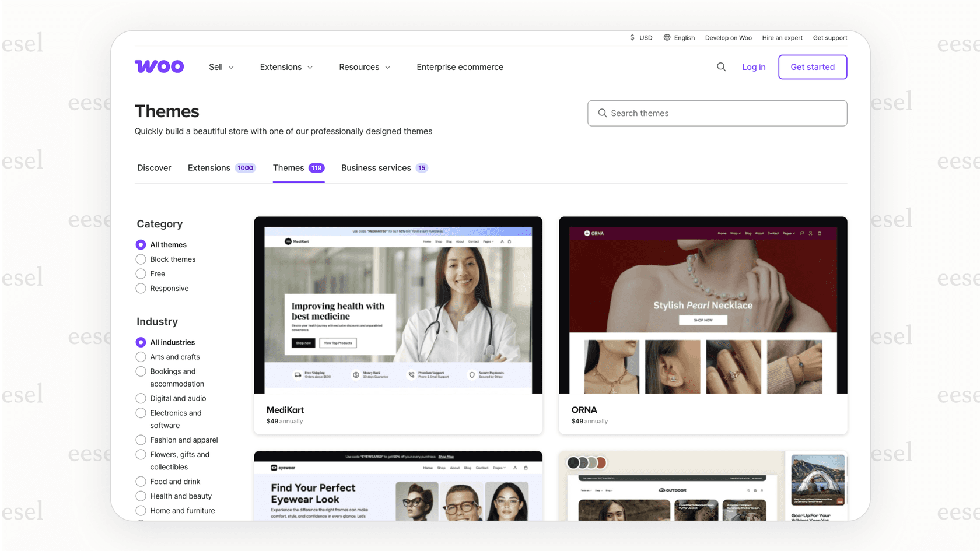This screenshot has width=980, height=551.
Task: Choose the Health and beauty industry
Action: coord(141,496)
